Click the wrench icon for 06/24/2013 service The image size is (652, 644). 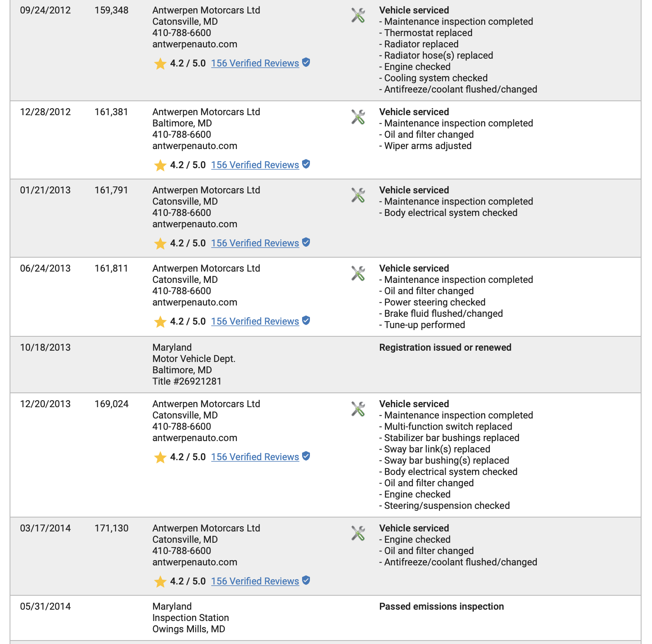358,273
